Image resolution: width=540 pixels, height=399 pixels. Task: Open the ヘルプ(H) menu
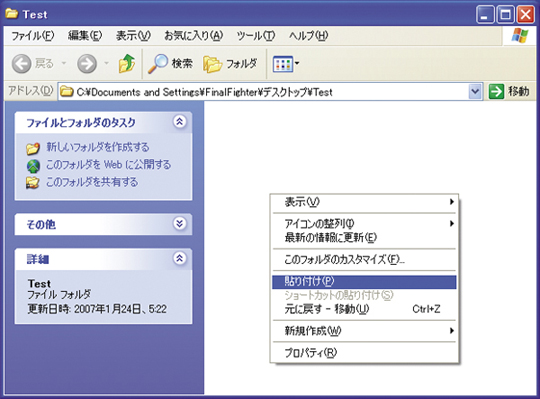tap(308, 35)
